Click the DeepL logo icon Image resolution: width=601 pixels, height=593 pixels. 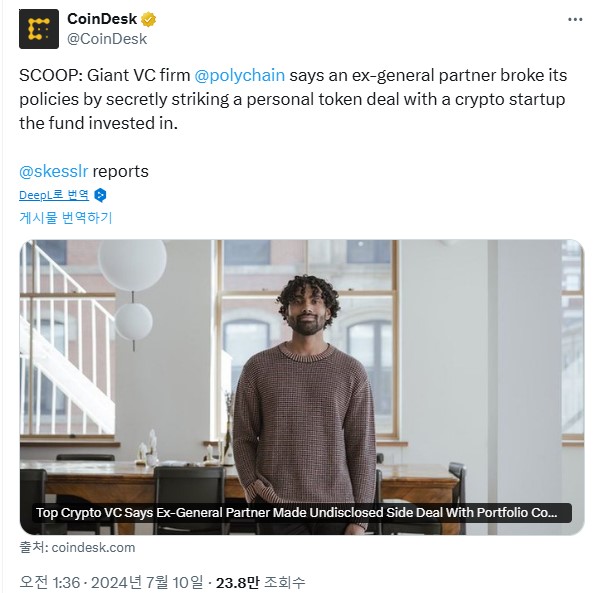tap(100, 195)
